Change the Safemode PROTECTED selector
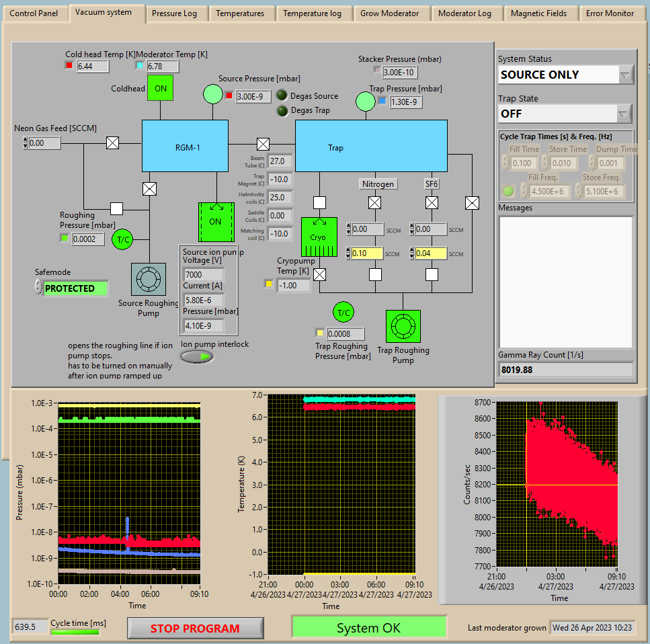 (x=38, y=288)
